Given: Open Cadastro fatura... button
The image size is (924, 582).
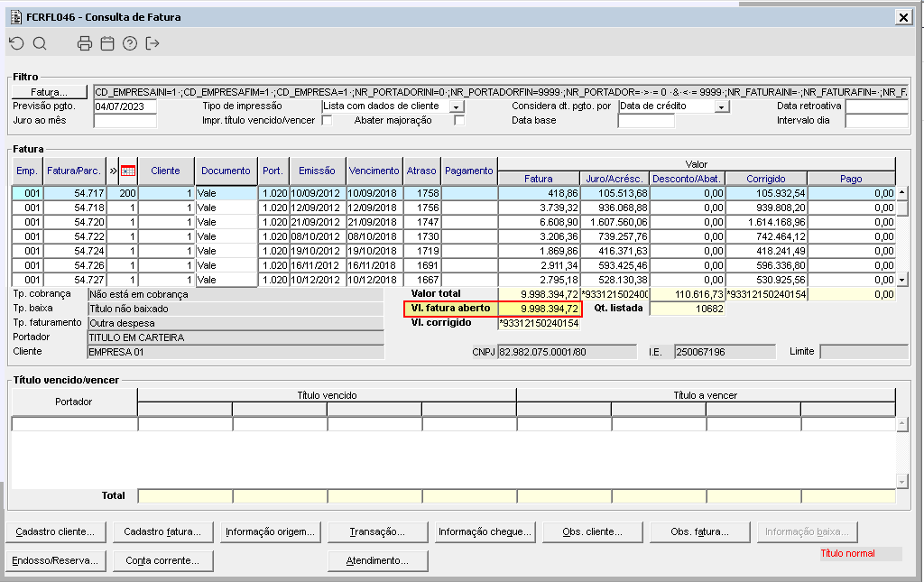Looking at the screenshot, I should (162, 531).
